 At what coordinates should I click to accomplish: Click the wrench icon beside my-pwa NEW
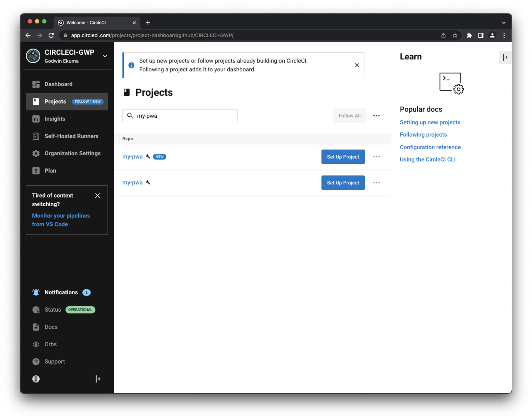148,157
